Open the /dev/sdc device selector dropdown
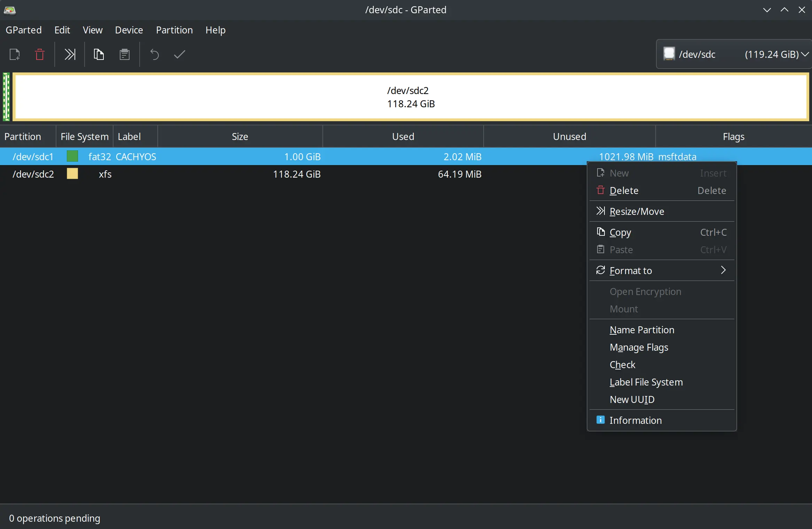This screenshot has height=529, width=812. tap(734, 54)
